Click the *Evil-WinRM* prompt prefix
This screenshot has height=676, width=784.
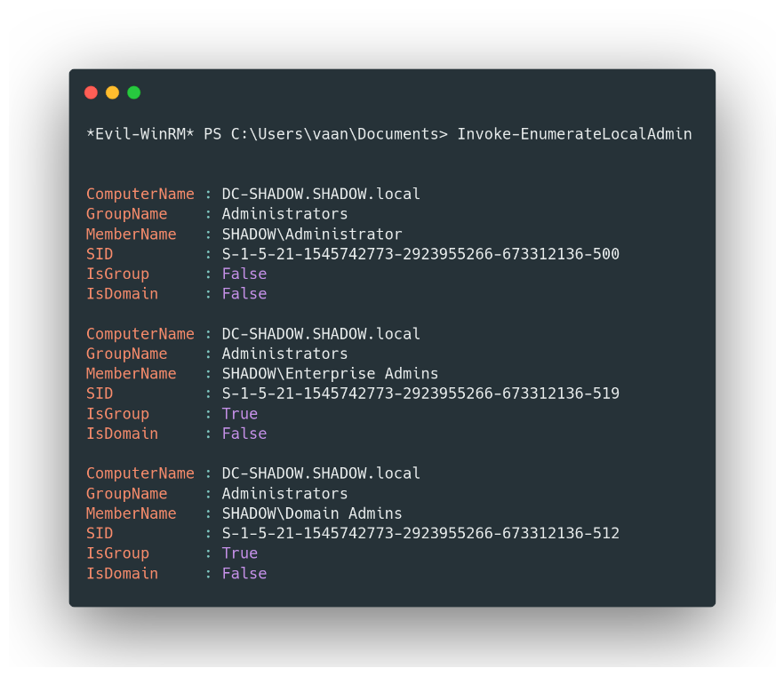(x=140, y=134)
